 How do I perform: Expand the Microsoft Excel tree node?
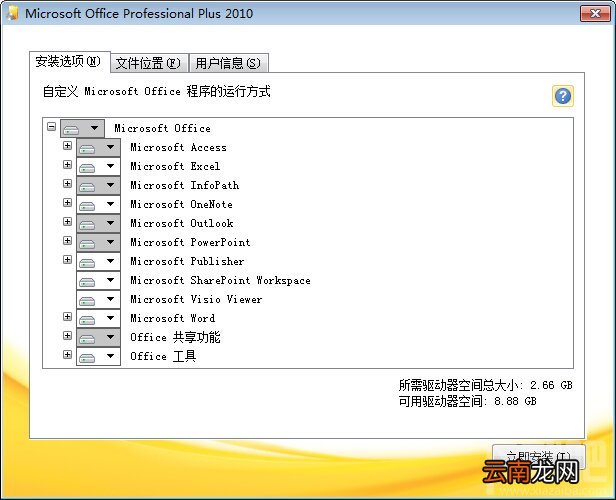[68, 165]
